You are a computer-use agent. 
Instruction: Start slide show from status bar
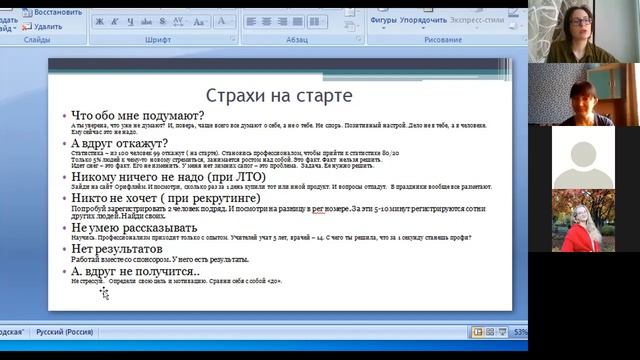(502, 332)
